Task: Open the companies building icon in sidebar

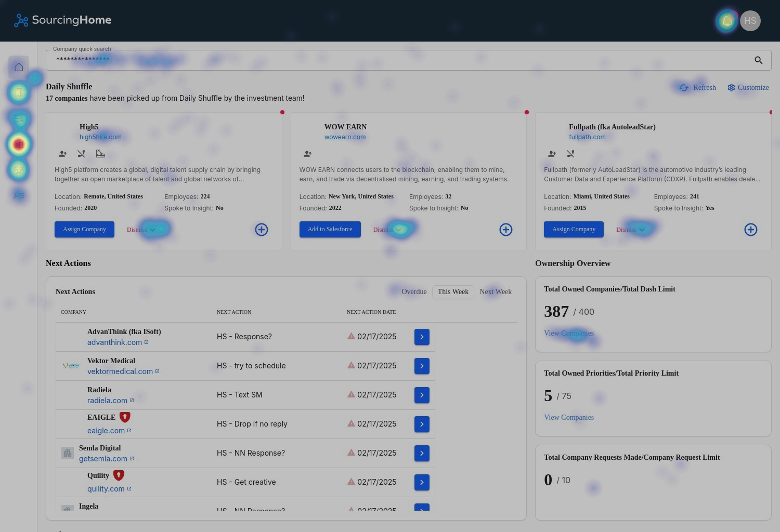Action: point(19,144)
